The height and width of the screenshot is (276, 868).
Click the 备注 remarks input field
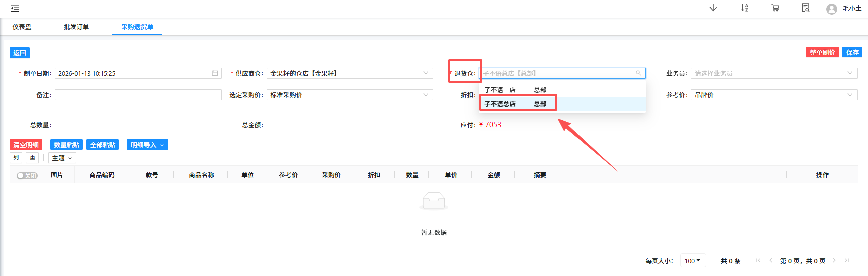coord(138,95)
